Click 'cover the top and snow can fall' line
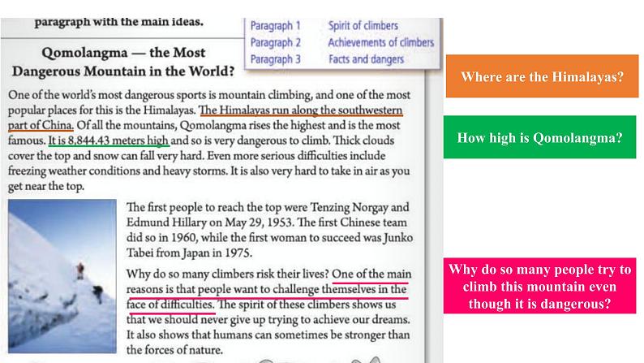Viewport: 644px width, 363px height. pyautogui.click(x=196, y=156)
